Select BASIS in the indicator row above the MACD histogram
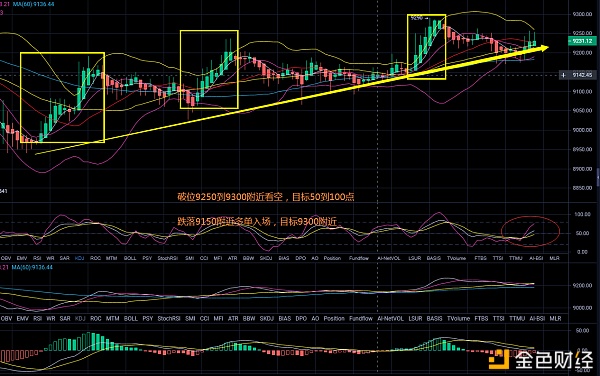Viewport: 600px width, 376px height. pos(434,318)
